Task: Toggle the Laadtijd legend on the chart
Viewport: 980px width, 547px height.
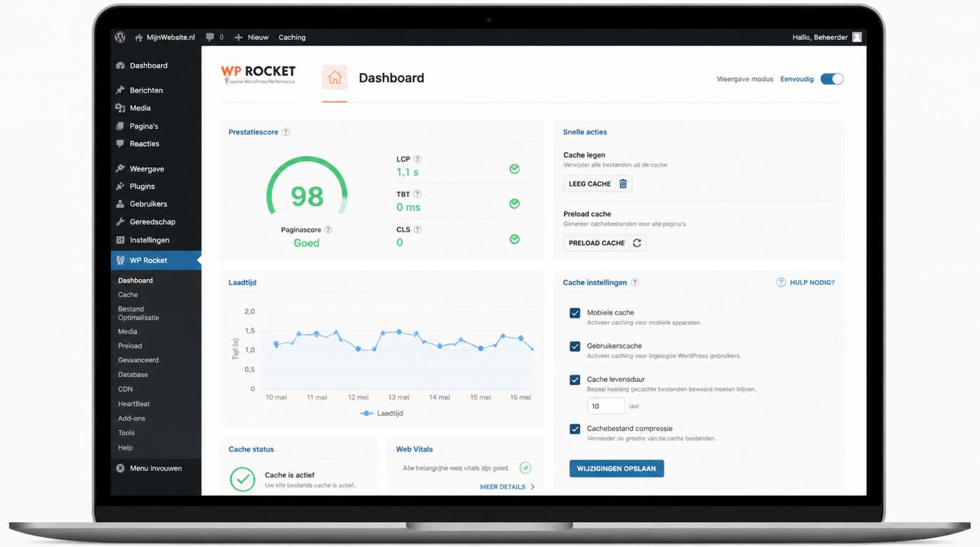Action: coord(382,413)
